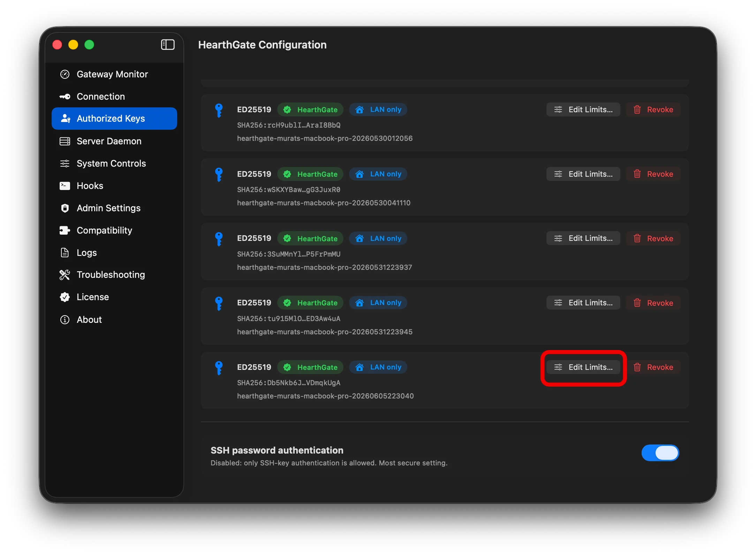Open Gateway Monitor in the sidebar
Screen dimensions: 756x555
click(114, 74)
